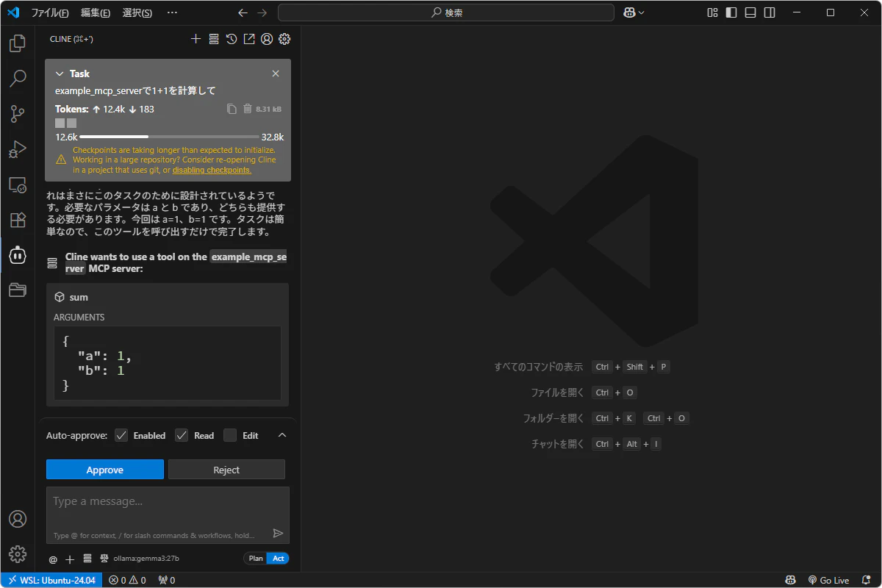Click the sum tool name
The height and width of the screenshot is (588, 882).
[79, 297]
